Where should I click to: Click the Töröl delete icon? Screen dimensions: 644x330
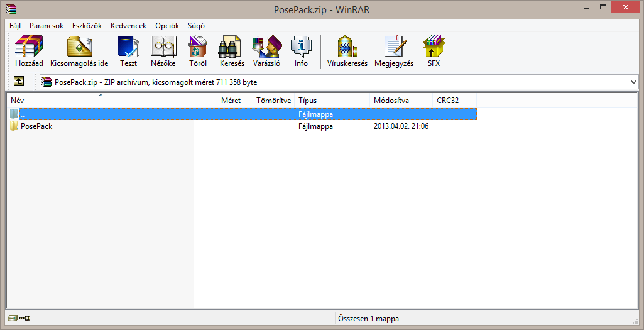coord(197,47)
